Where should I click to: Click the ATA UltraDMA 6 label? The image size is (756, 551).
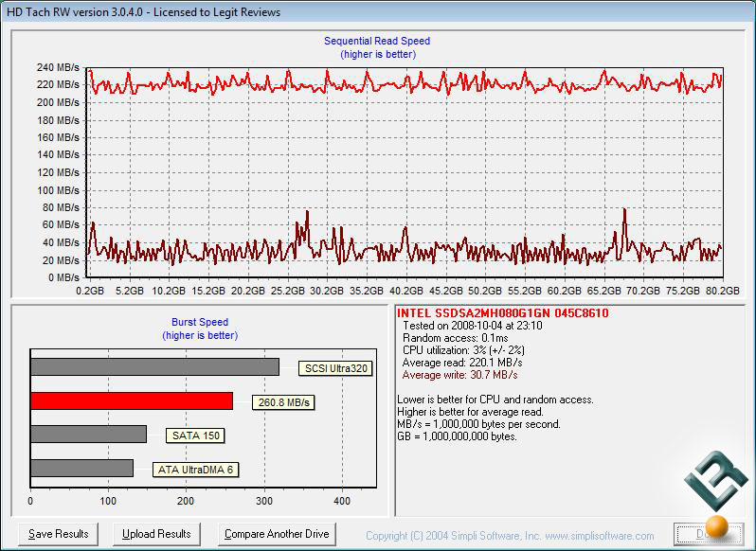(195, 470)
